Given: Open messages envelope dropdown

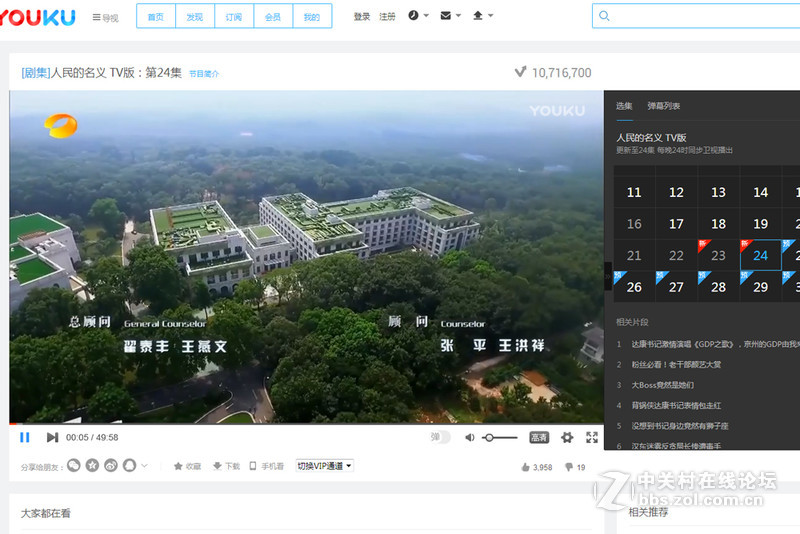Looking at the screenshot, I should click(451, 16).
